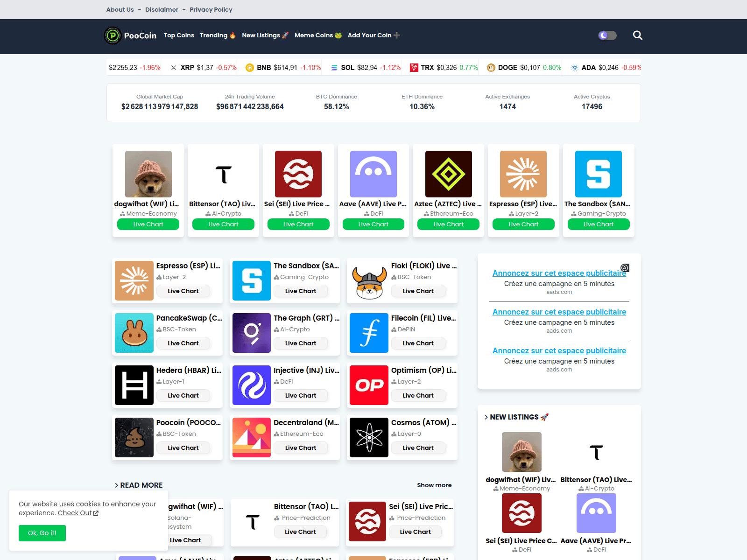Viewport: 747px width, 560px height.
Task: Open Filecoin logo icon
Action: [x=369, y=333]
